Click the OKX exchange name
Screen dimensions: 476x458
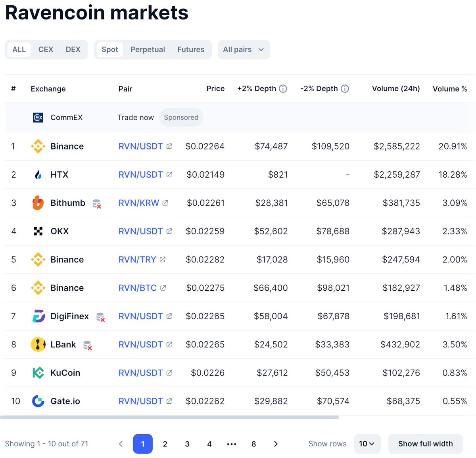[59, 231]
